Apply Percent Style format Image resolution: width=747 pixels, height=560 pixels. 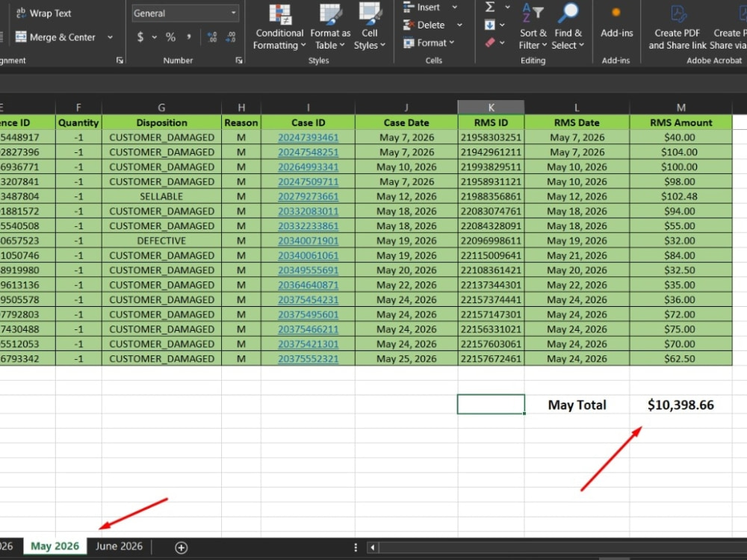pyautogui.click(x=170, y=37)
